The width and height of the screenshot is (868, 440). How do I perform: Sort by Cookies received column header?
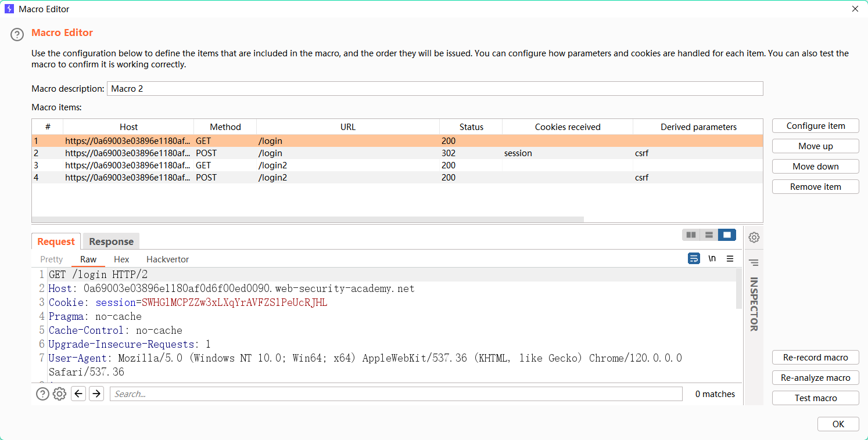coord(568,127)
